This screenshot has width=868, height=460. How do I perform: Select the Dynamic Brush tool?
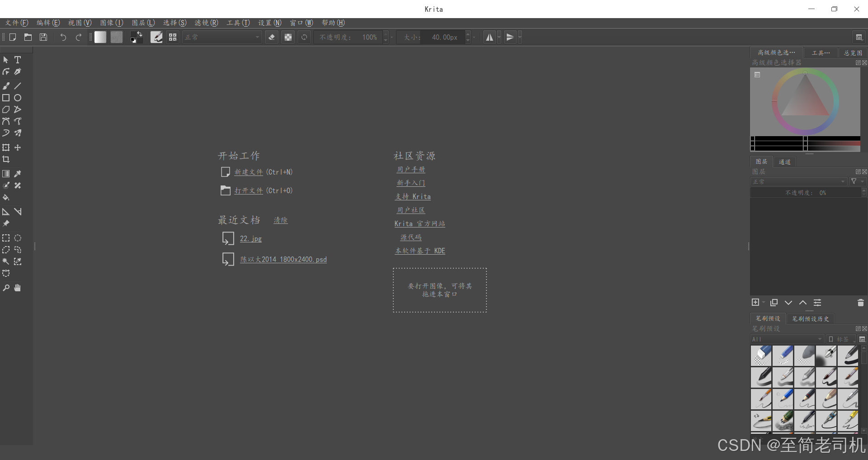(x=6, y=133)
